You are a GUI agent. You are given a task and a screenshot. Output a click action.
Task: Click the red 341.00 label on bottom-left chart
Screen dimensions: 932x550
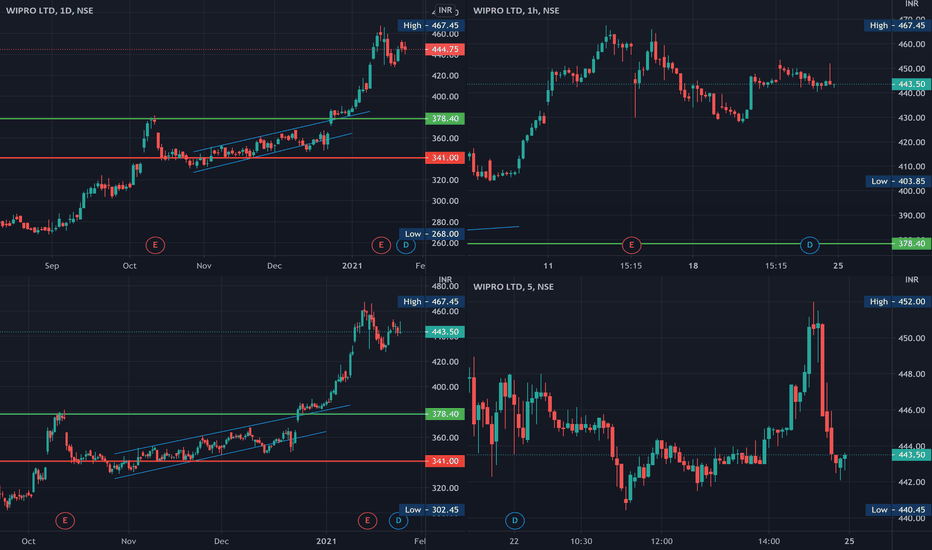click(445, 461)
